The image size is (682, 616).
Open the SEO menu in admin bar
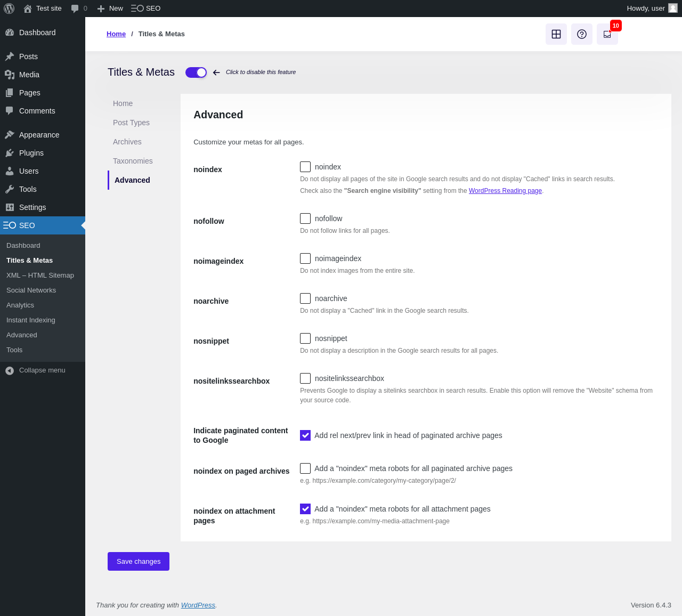coord(146,9)
